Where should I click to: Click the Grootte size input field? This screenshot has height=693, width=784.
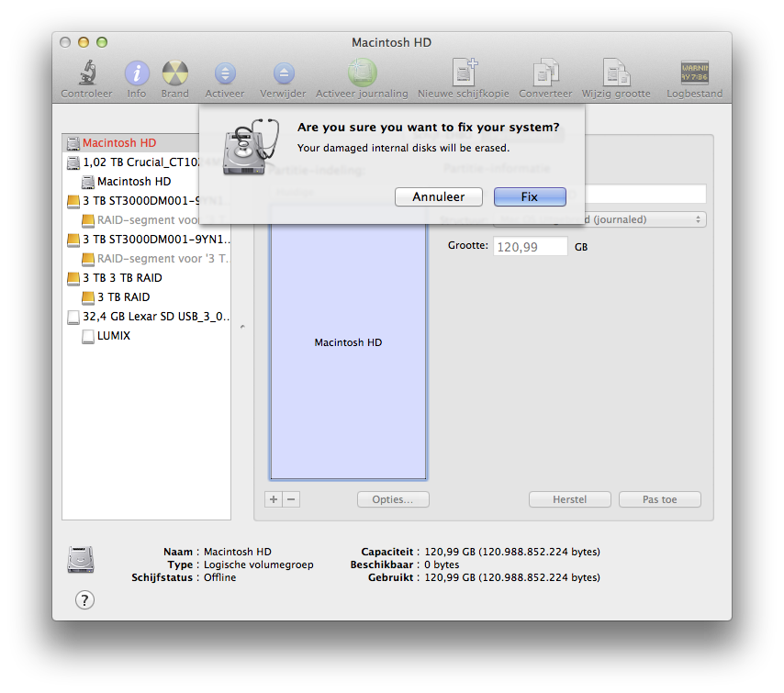coord(531,247)
